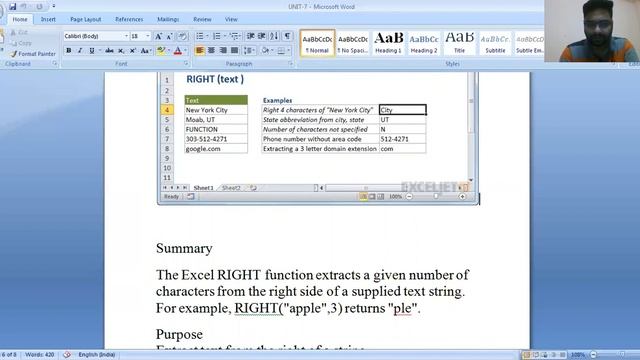This screenshot has height=360, width=640.
Task: Toggle Underline formatting
Action: tap(91, 51)
